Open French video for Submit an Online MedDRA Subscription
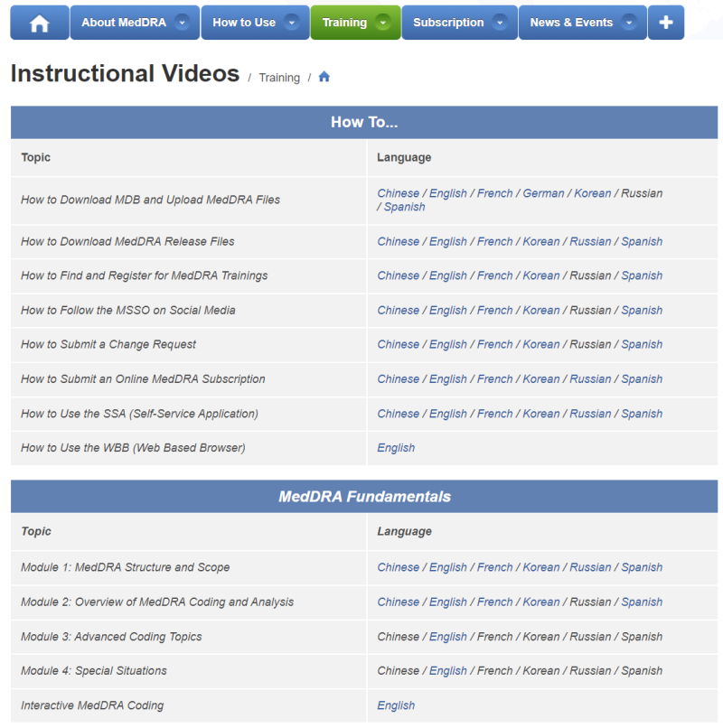Viewport: 723px width, 728px height. (495, 379)
